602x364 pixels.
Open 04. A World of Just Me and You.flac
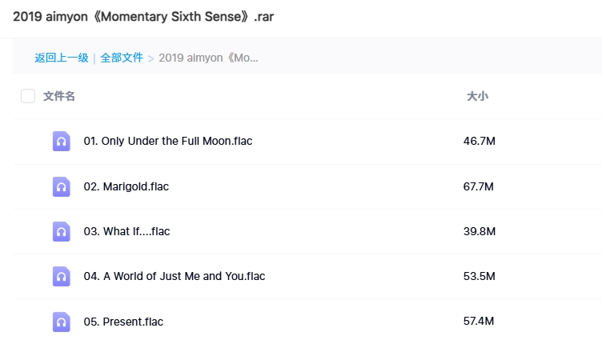pos(175,277)
